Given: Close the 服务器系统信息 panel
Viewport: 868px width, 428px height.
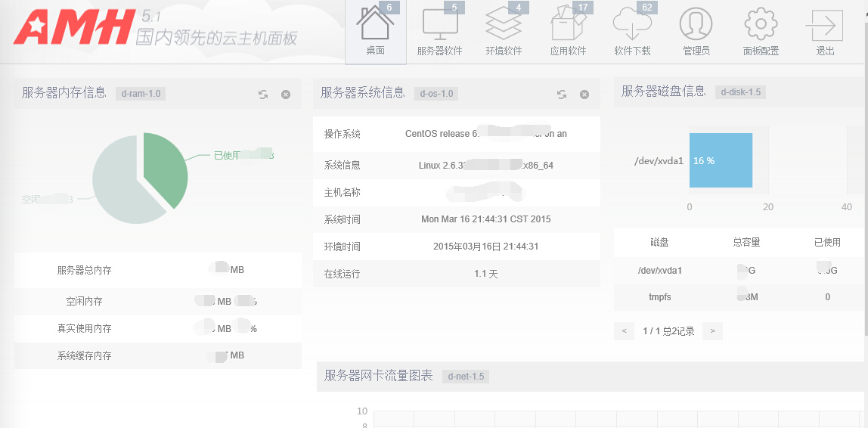Looking at the screenshot, I should click(584, 95).
